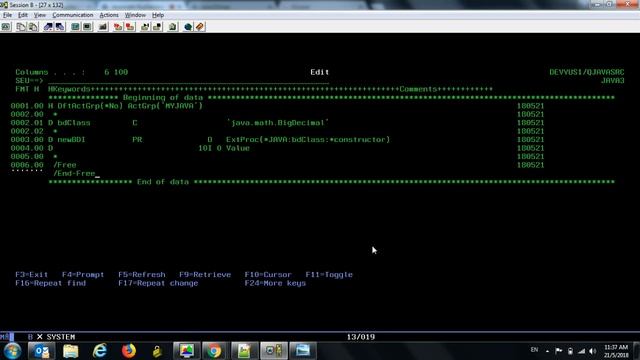Image resolution: width=640 pixels, height=360 pixels.
Task: Open the Communication menu
Action: pyautogui.click(x=73, y=15)
